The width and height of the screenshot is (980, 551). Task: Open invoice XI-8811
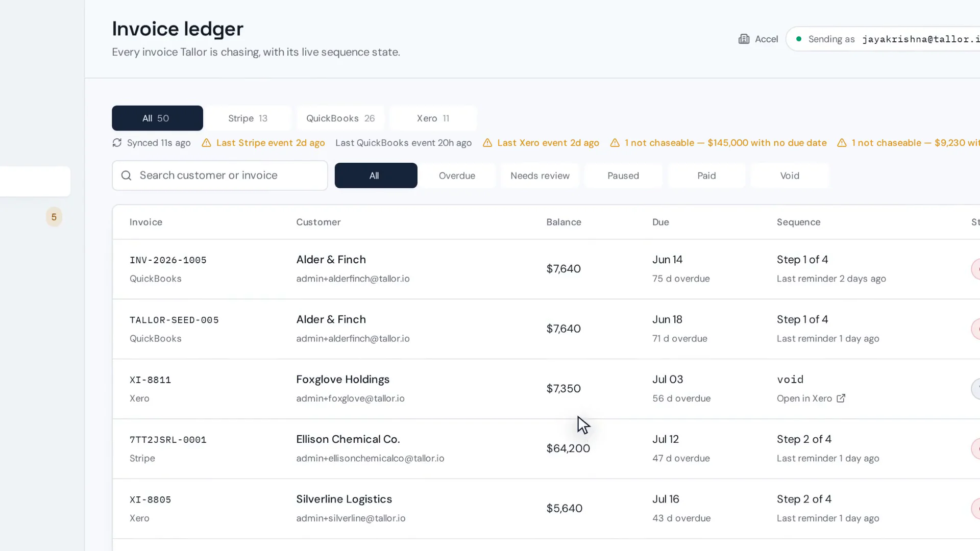[x=150, y=380]
